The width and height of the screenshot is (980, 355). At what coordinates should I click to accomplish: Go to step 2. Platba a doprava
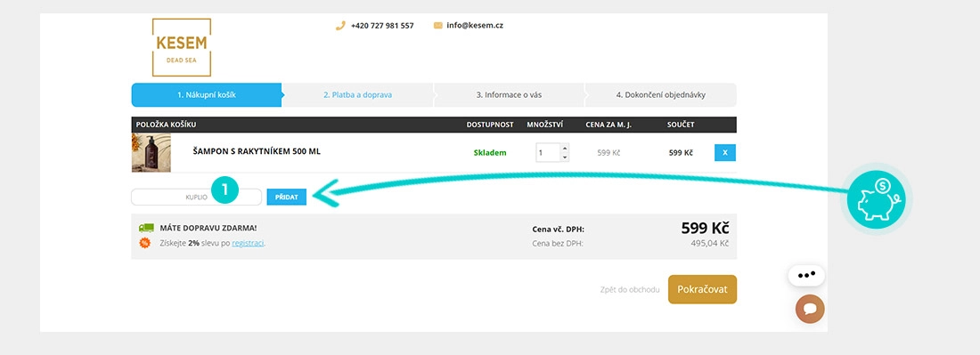coord(357,95)
